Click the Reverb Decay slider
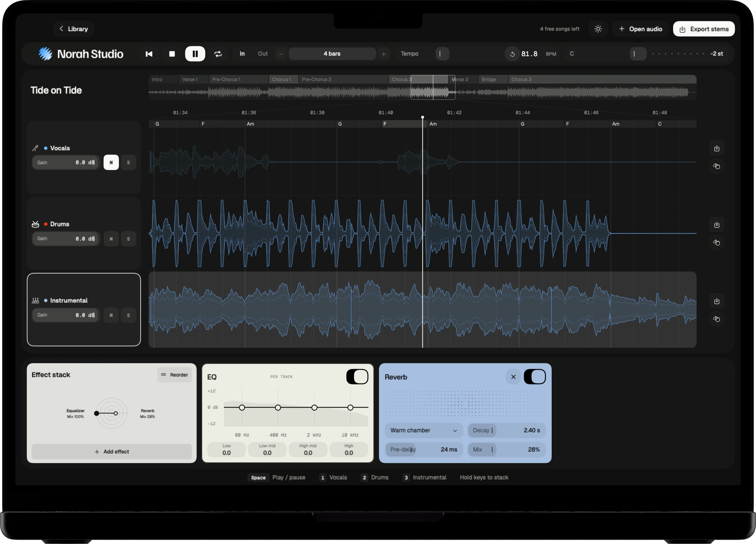This screenshot has height=544, width=756. [507, 430]
